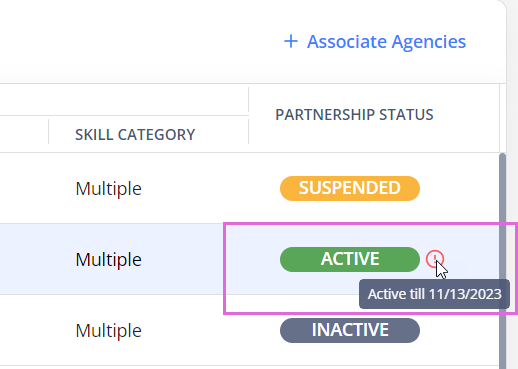Select the green ACTIVE status badge

350,259
